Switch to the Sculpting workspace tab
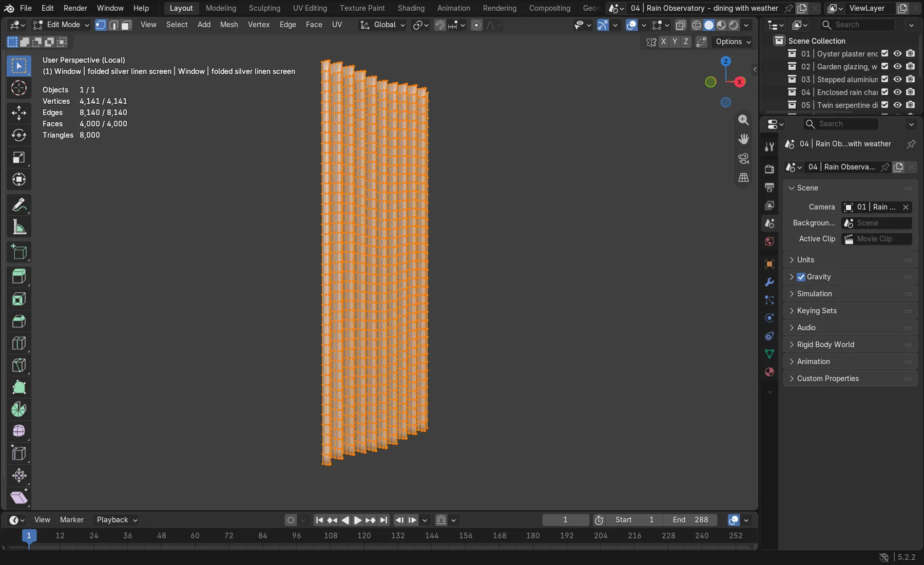Screen dimensions: 924x565 (264, 8)
